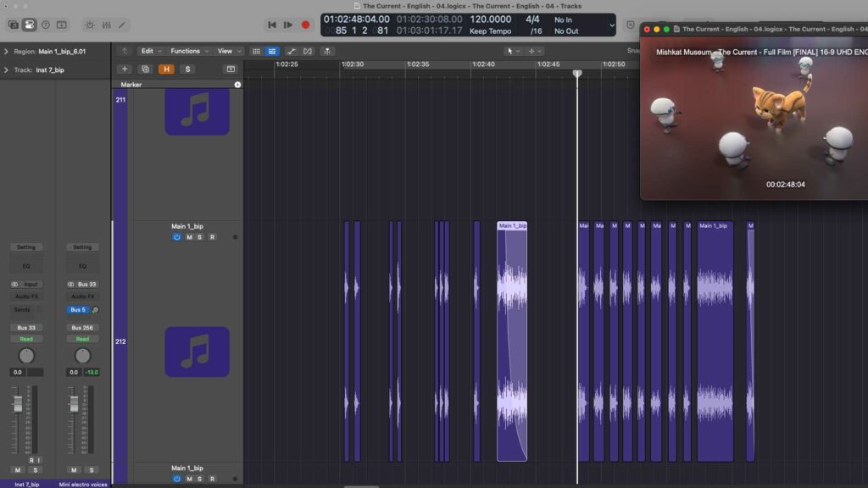Click the Keep Tempo dropdown in LCD
868x488 pixels.
pos(491,31)
